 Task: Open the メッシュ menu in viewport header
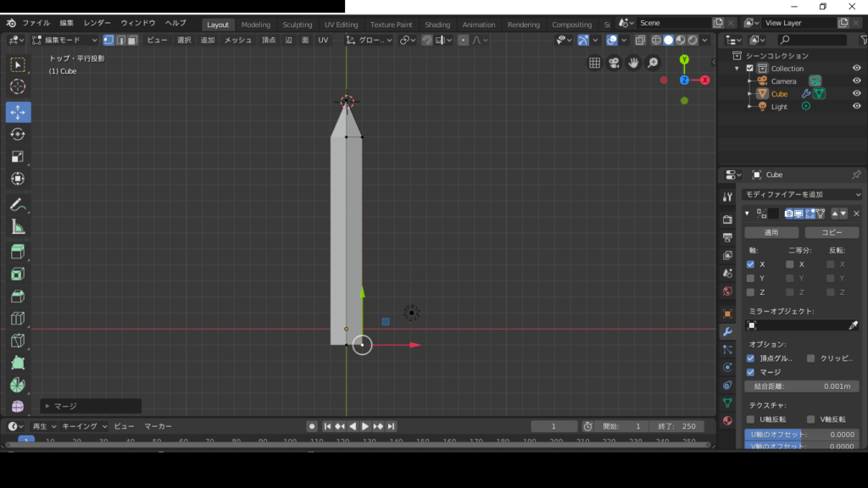(237, 40)
